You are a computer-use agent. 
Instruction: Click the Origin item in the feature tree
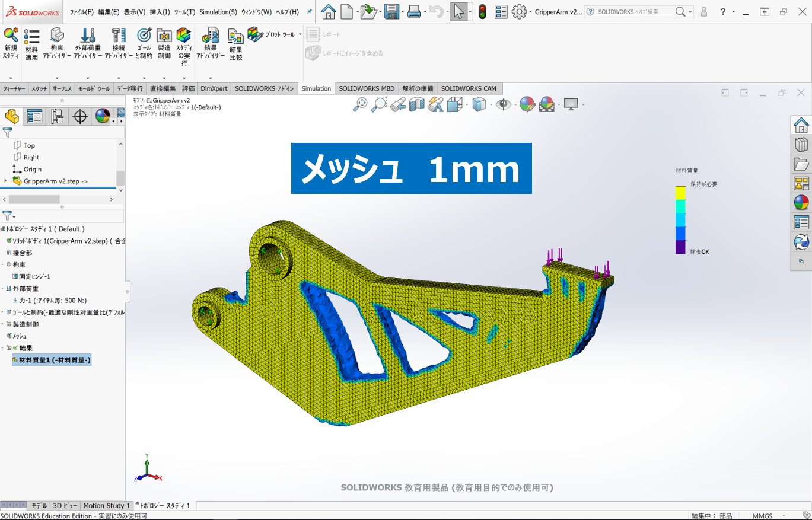pos(27,169)
